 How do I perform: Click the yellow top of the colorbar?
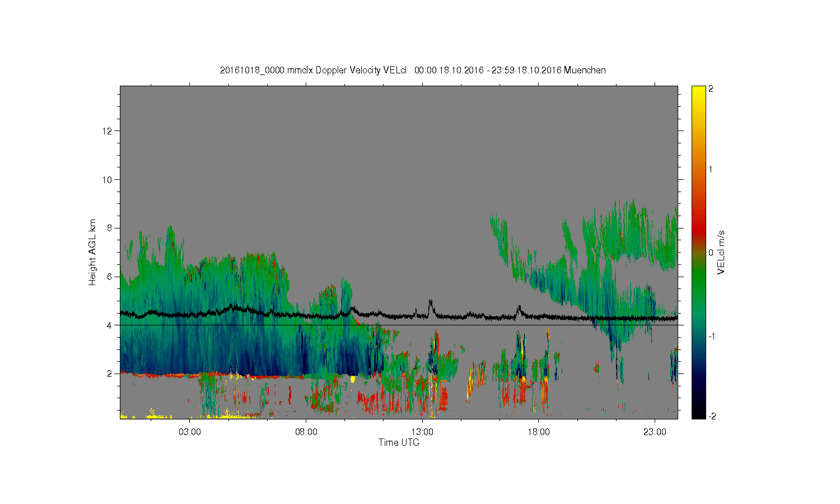(x=698, y=93)
